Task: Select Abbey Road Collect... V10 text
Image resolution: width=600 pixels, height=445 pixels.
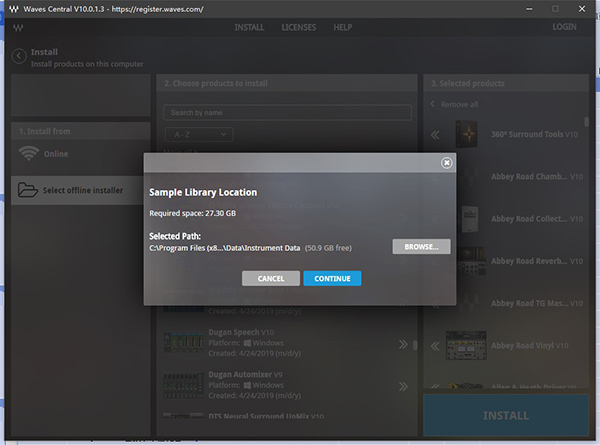Action: (x=537, y=219)
